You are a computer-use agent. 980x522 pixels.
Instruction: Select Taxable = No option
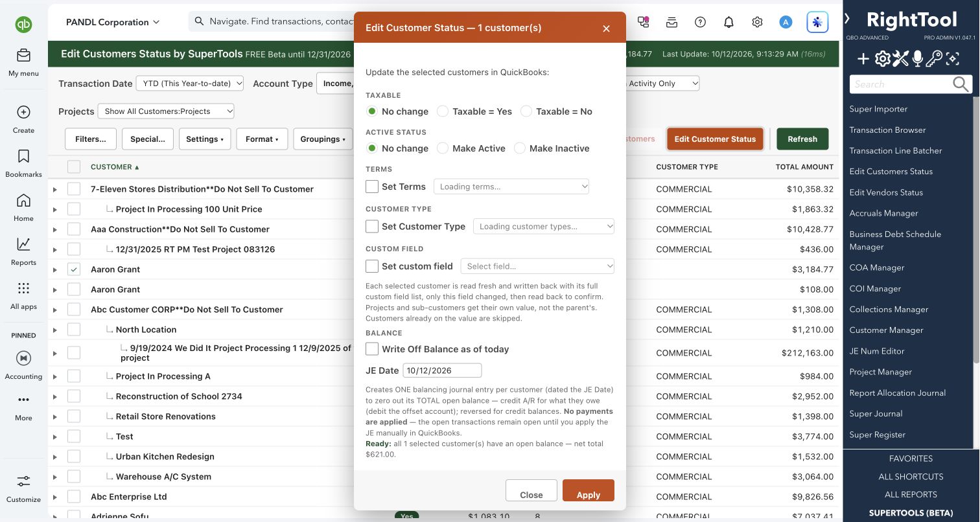coord(526,111)
